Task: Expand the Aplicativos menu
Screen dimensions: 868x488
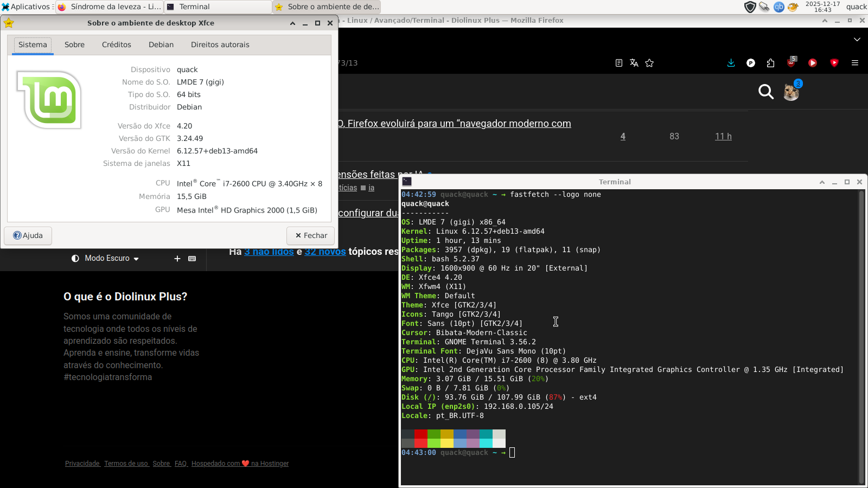Action: (26, 7)
